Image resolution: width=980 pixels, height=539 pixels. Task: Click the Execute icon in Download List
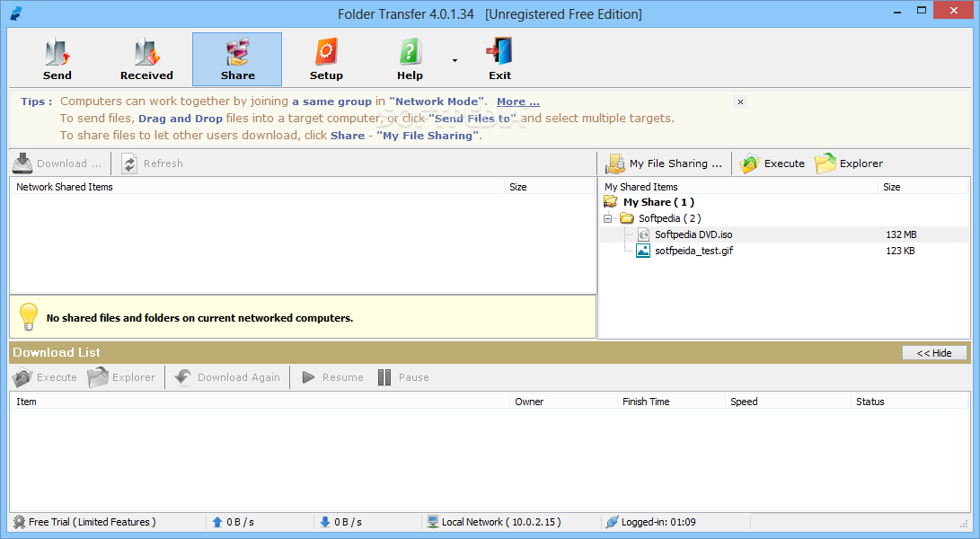click(x=43, y=376)
